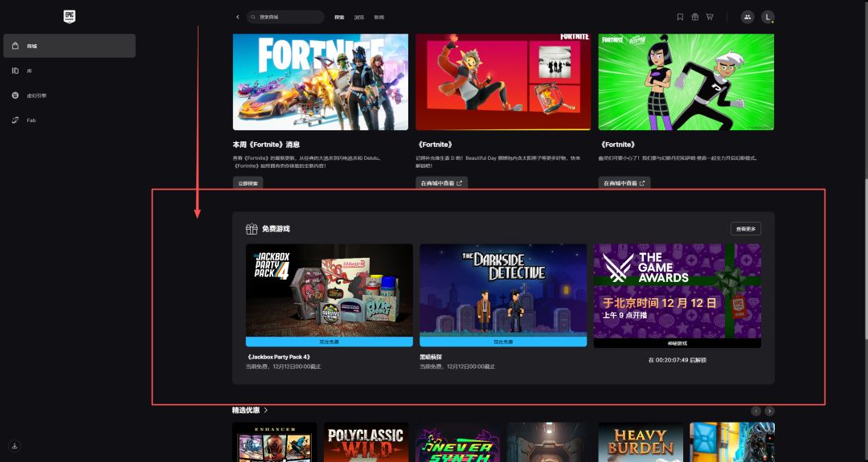The image size is (868, 462).
Task: Open the 库 library sidebar item
Action: click(69, 71)
